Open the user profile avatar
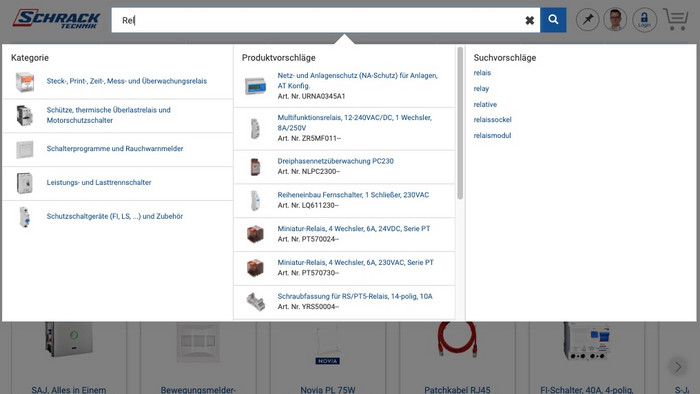This screenshot has width=700, height=394. [616, 20]
